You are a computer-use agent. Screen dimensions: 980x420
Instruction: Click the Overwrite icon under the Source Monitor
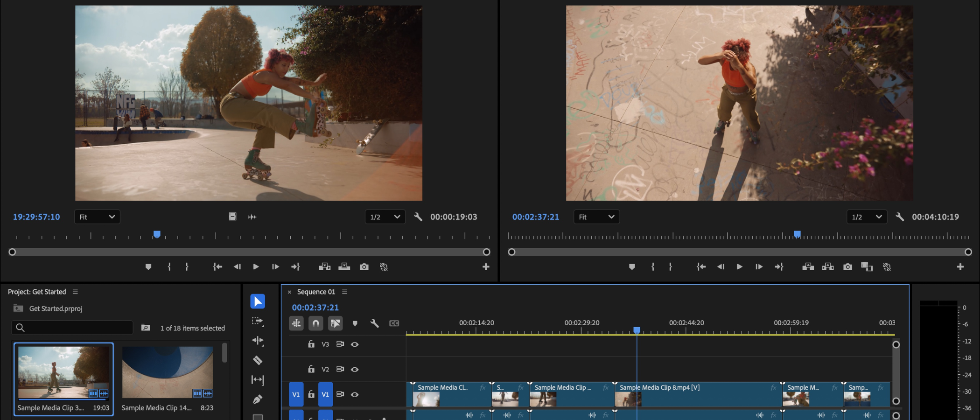coord(344,266)
